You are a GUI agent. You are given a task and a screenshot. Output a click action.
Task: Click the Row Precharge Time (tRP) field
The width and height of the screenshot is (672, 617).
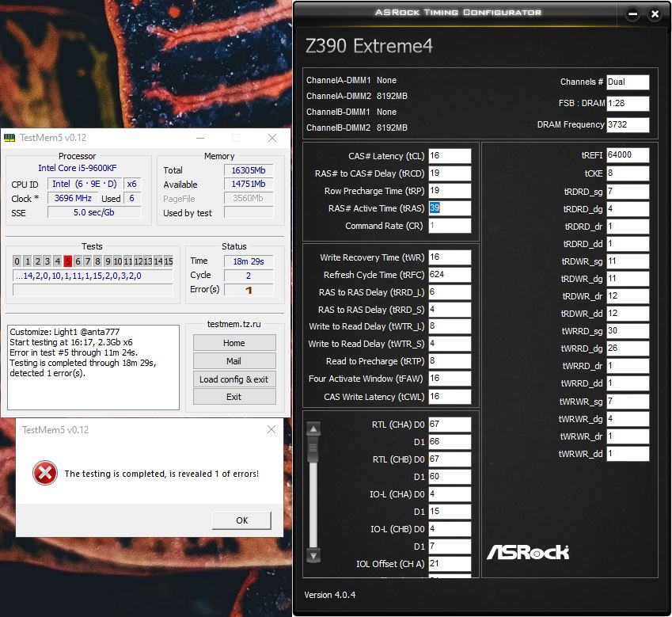coord(450,191)
